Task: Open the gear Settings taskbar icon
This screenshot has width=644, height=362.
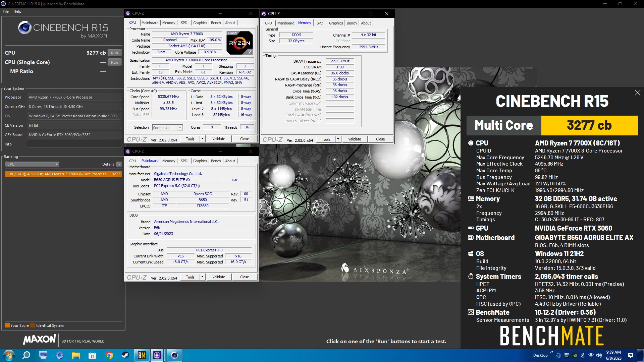Action: click(x=59, y=355)
